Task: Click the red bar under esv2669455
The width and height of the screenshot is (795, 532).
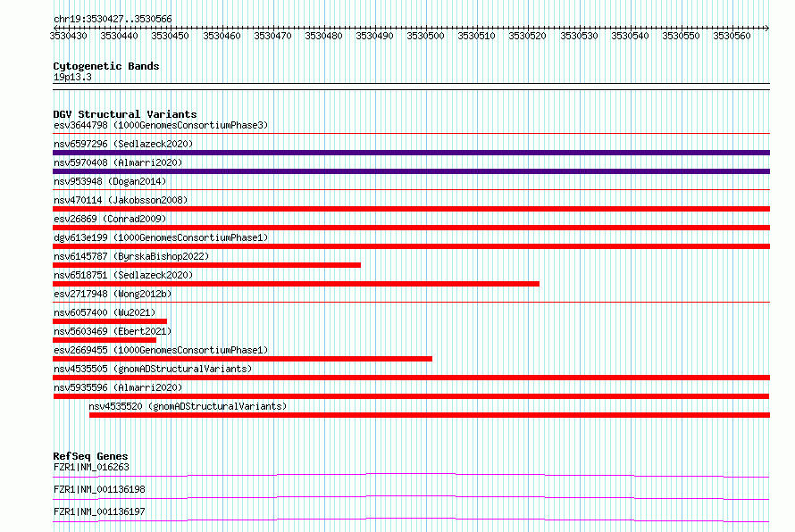Action: pyautogui.click(x=242, y=359)
